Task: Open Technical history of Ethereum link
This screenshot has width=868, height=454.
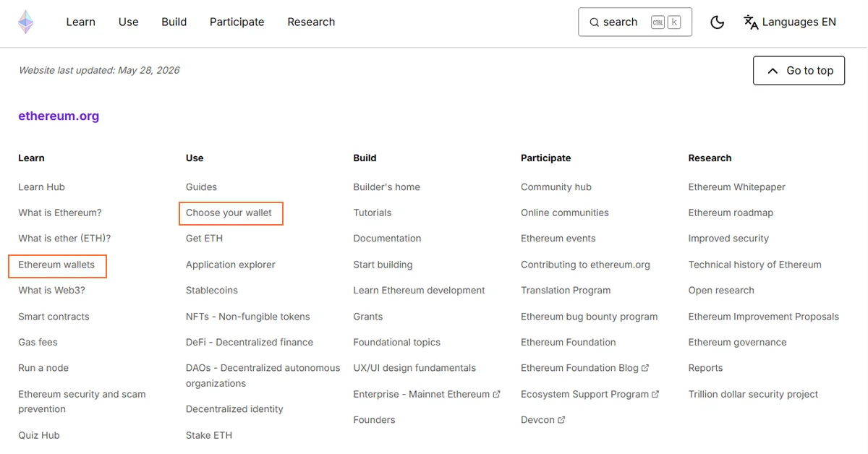Action: click(755, 265)
